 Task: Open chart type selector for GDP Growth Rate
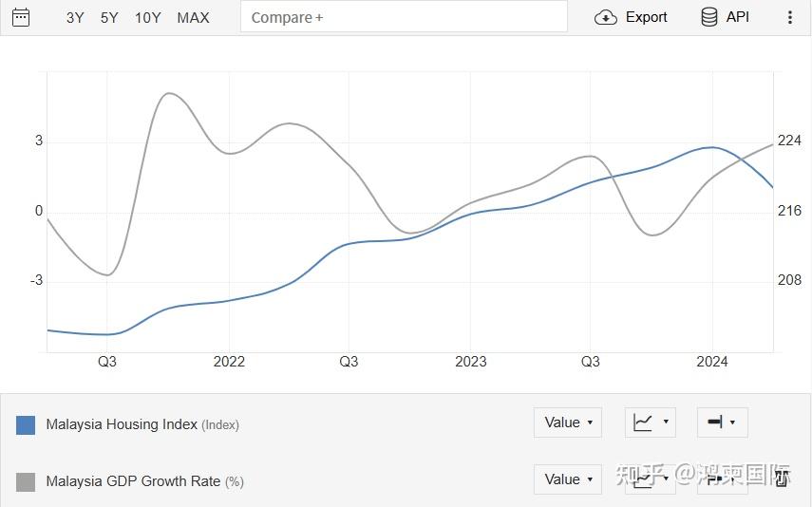(651, 479)
